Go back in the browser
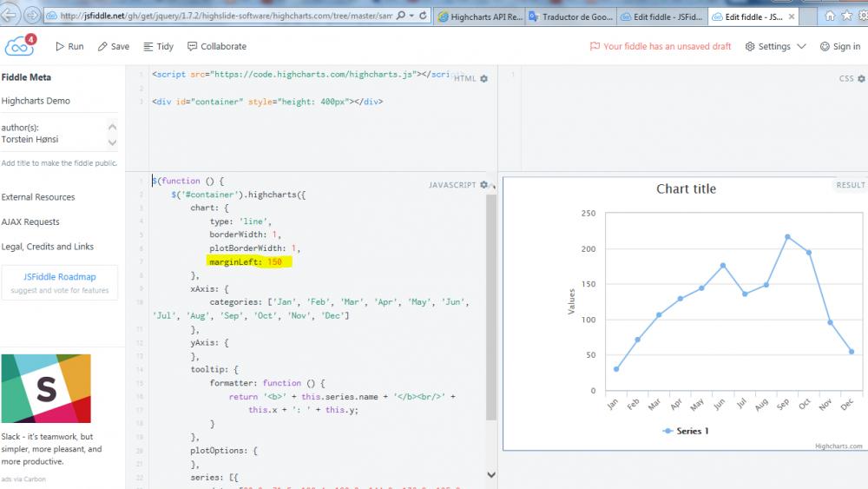 click(10, 16)
